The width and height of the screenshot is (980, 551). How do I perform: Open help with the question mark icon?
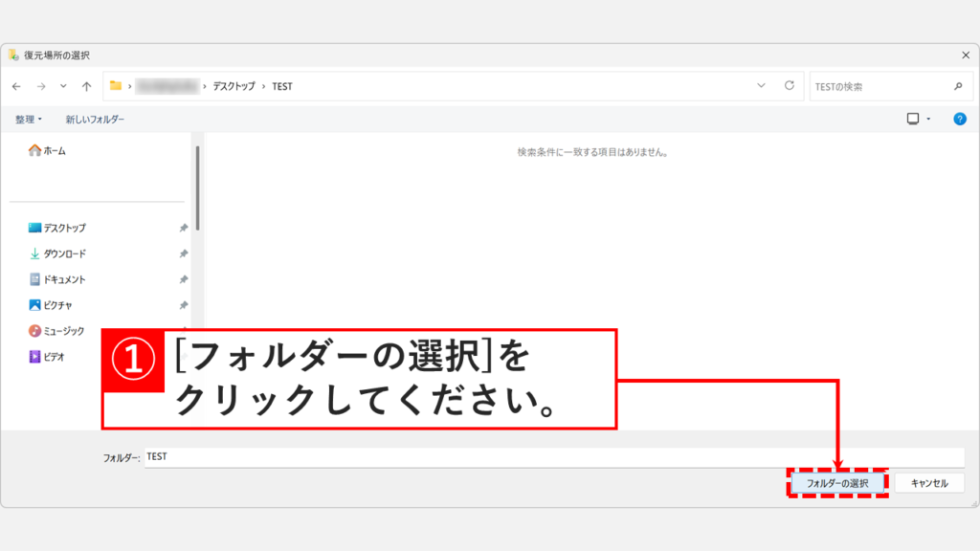pyautogui.click(x=959, y=119)
